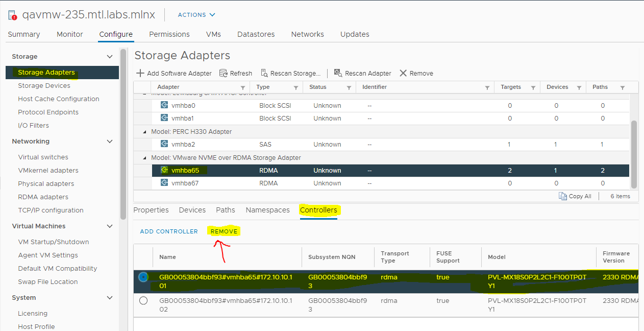644x331 pixels.
Task: Click REMOVE controller button
Action: point(224,231)
